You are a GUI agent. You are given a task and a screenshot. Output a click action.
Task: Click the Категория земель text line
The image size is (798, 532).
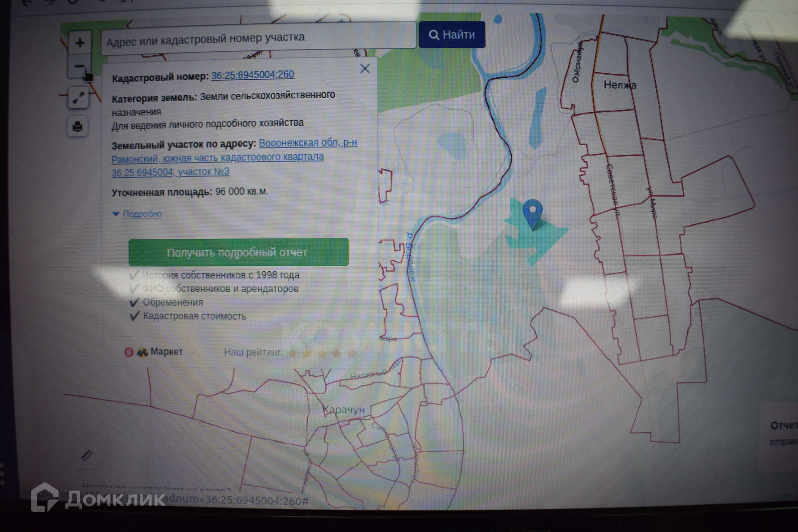tap(223, 103)
